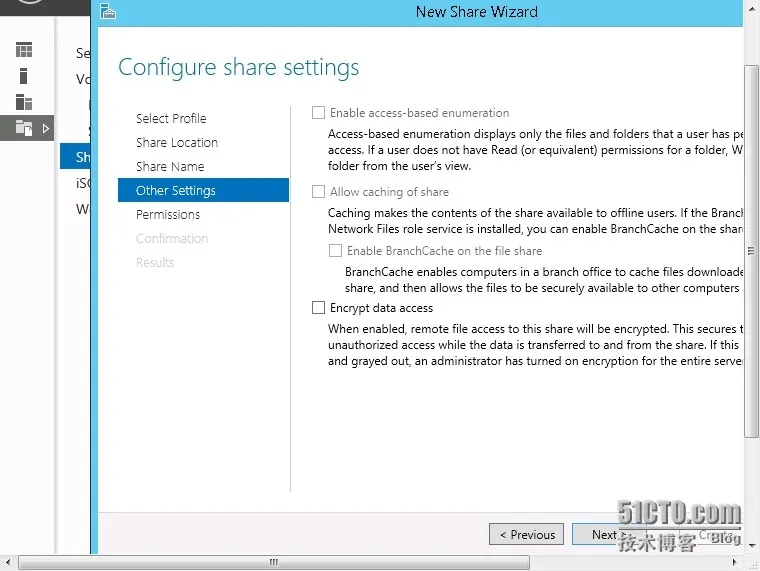Select the Local Server icon in sidebar
Viewport: 760px width, 571px height.
click(x=23, y=76)
